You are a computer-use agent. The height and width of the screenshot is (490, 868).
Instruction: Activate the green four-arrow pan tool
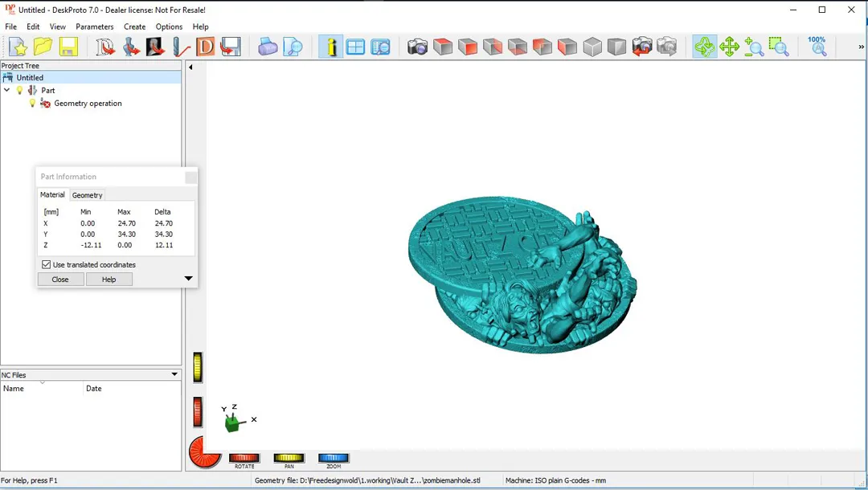[x=730, y=47]
